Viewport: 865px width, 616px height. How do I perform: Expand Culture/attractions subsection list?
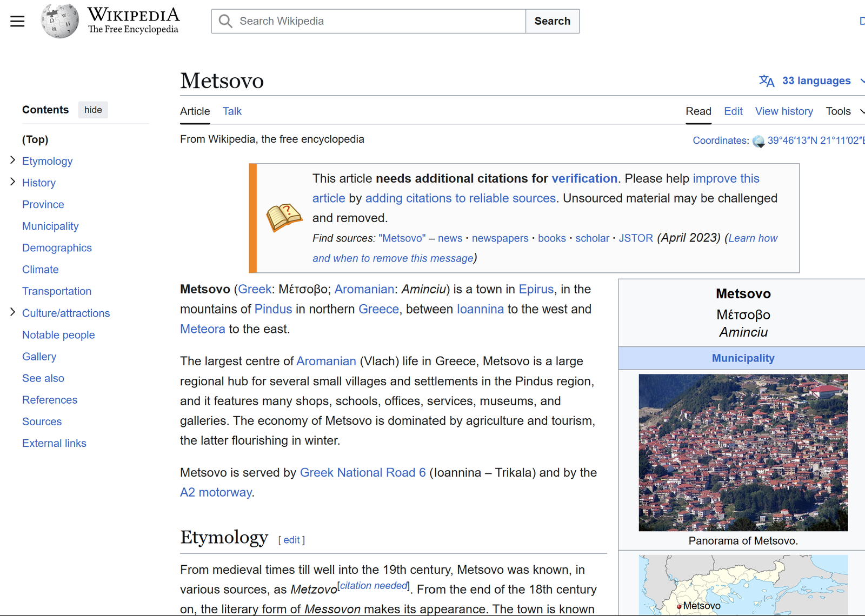(x=12, y=312)
